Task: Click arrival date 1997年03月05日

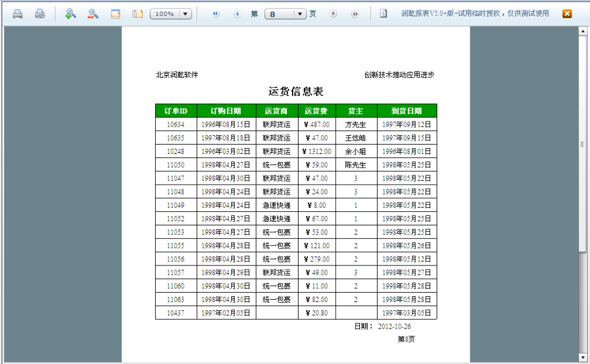Action: 407,313
